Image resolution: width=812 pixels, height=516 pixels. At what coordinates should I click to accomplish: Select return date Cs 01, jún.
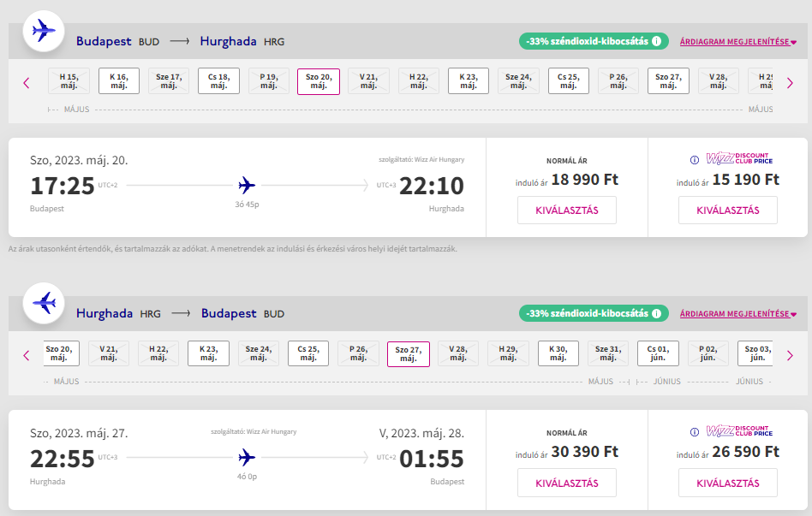[658, 353]
